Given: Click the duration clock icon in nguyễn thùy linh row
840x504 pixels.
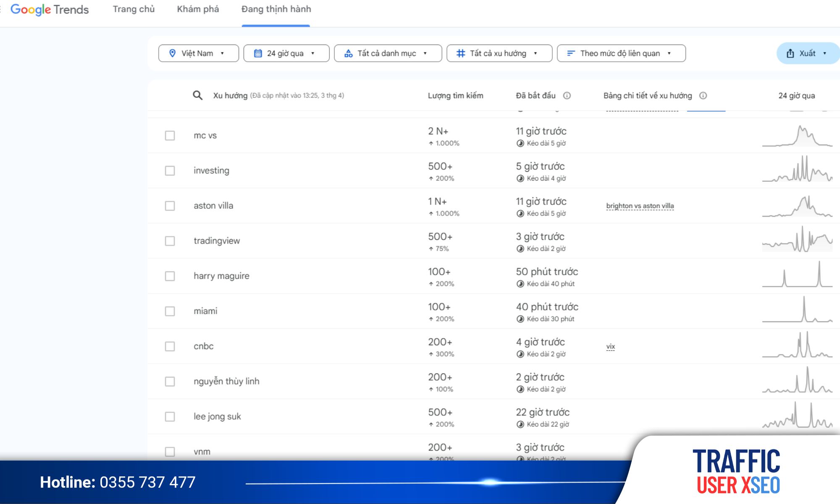Looking at the screenshot, I should 520,389.
